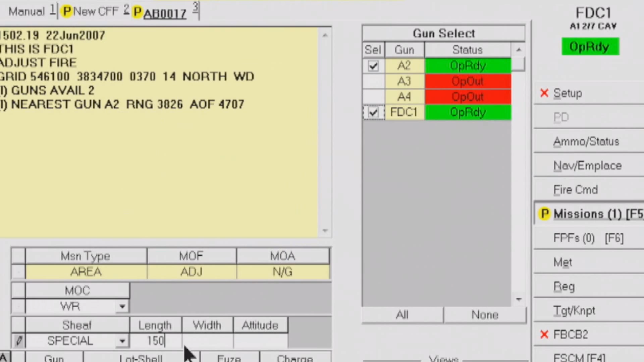
Task: Click the N/G MOA cell
Action: click(x=283, y=272)
